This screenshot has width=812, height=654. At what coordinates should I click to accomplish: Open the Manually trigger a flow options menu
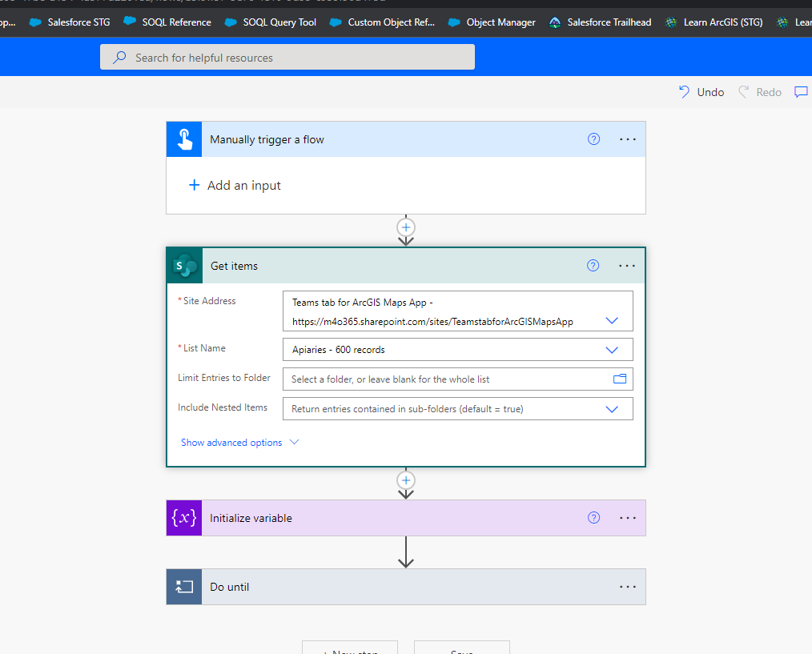[x=628, y=139]
